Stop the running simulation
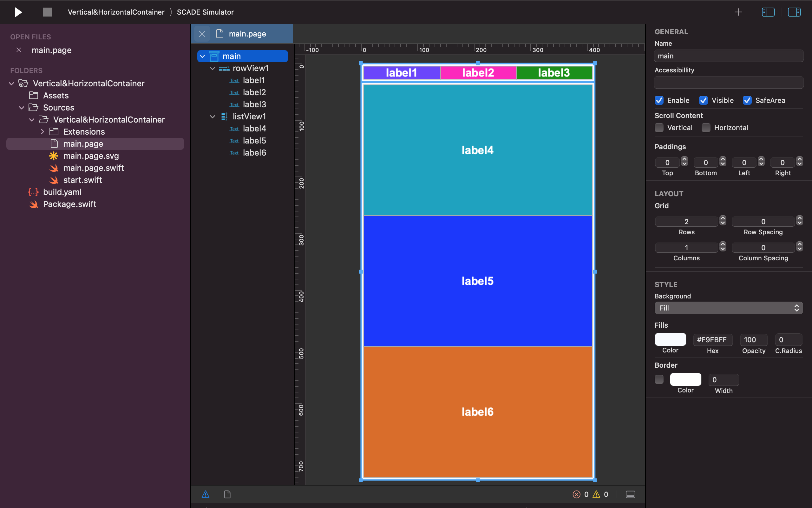The image size is (812, 508). pyautogui.click(x=48, y=12)
